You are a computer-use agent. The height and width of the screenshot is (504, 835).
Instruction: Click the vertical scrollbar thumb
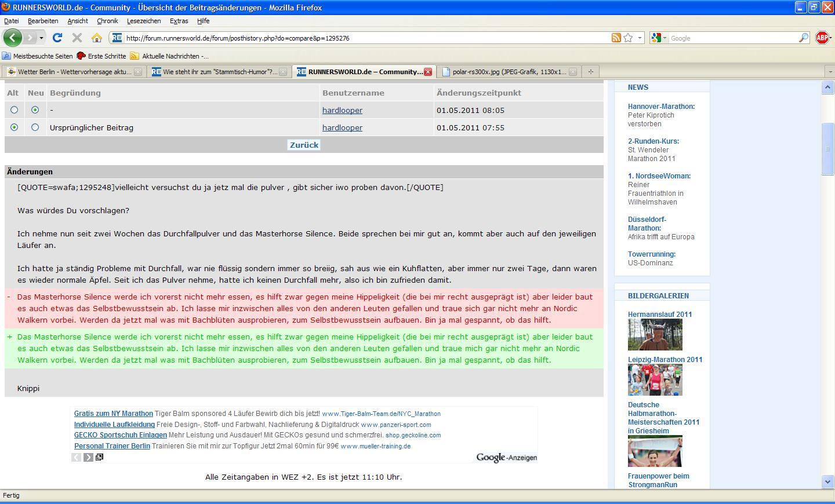tap(827, 149)
